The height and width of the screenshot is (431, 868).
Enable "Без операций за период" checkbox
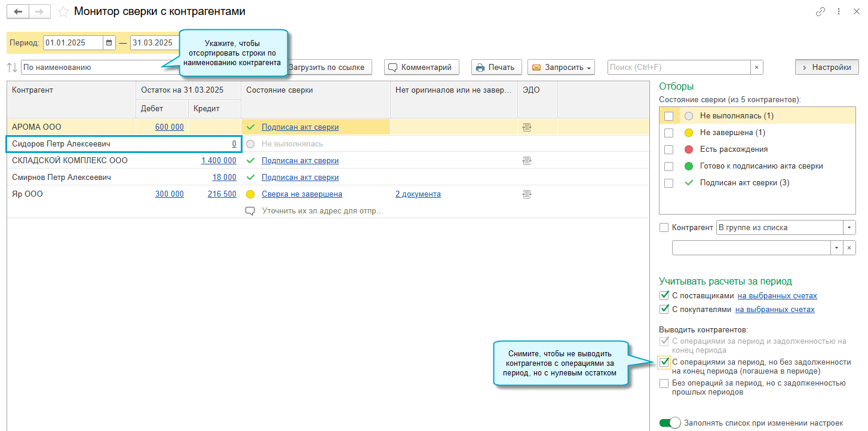coord(664,384)
